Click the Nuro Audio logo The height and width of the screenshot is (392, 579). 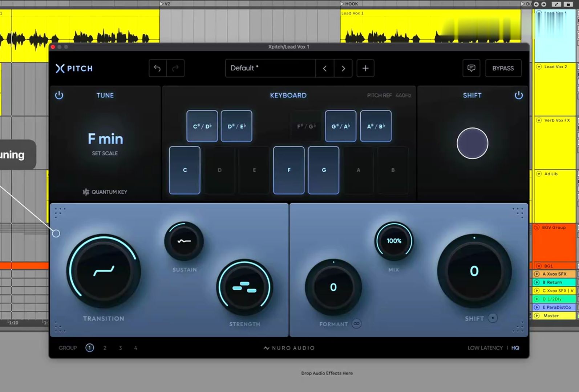(x=289, y=348)
